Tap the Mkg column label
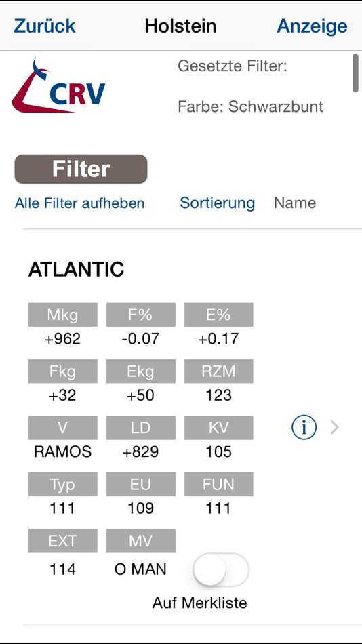Viewport: 362px width, 644px height. point(63,315)
